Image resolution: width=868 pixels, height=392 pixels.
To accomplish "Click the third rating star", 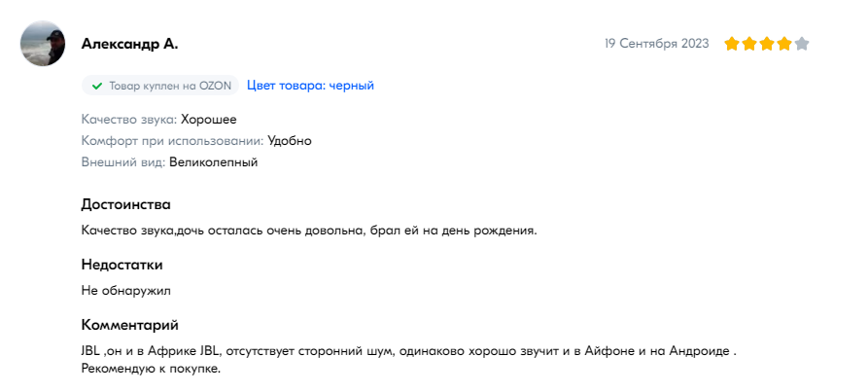I will click(767, 44).
